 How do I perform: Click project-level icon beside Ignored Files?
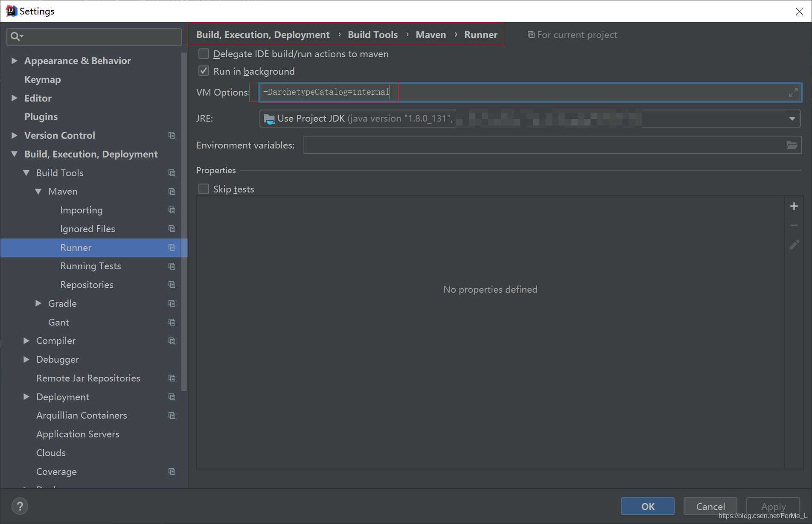tap(172, 229)
